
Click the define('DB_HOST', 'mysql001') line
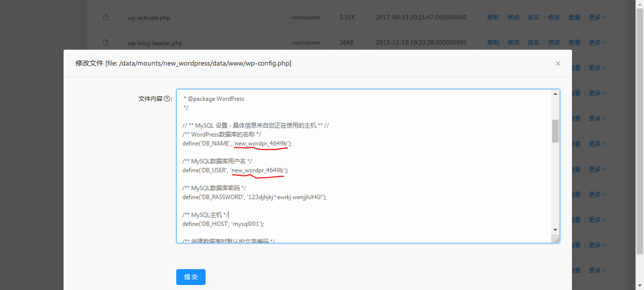[223, 224]
